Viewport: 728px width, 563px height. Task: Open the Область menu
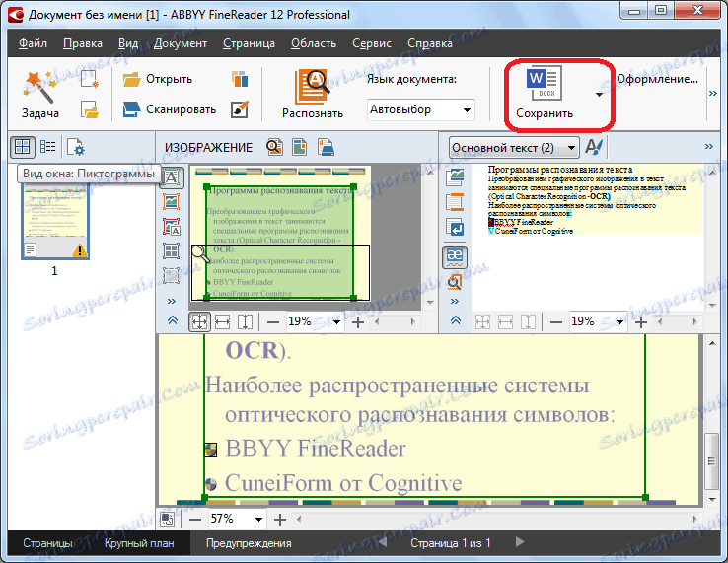click(x=313, y=43)
